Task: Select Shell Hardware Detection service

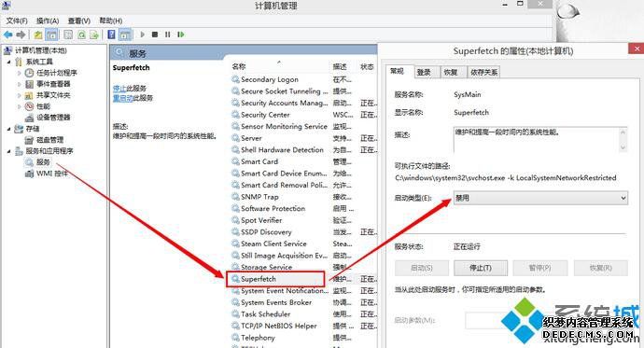Action: pos(282,150)
